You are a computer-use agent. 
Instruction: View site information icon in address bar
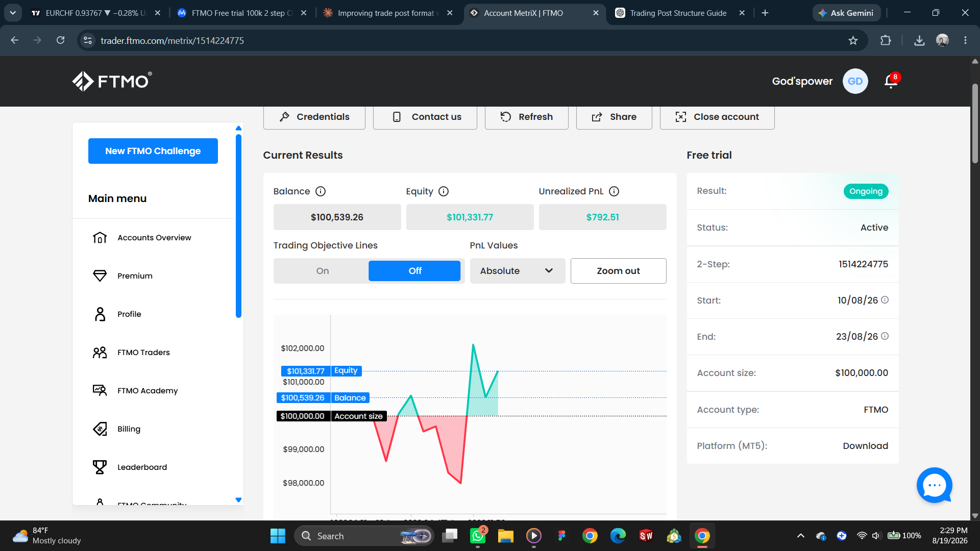pyautogui.click(x=88, y=40)
